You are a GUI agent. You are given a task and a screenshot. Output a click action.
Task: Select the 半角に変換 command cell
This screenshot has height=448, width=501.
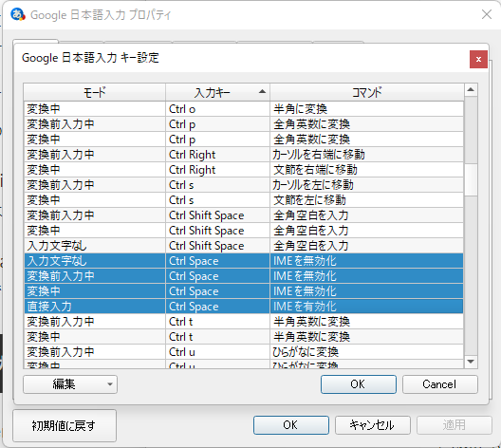coord(367,109)
